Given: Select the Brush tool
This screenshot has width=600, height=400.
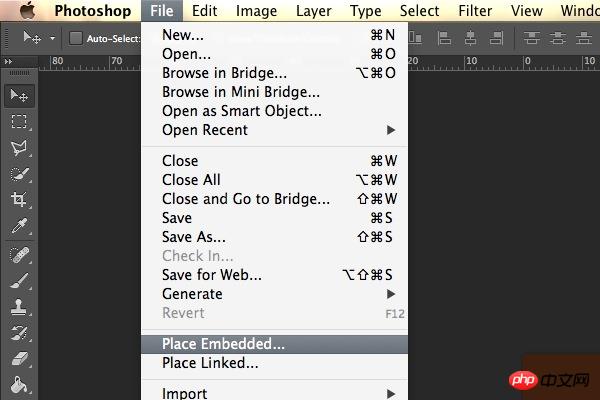Looking at the screenshot, I should [x=19, y=281].
